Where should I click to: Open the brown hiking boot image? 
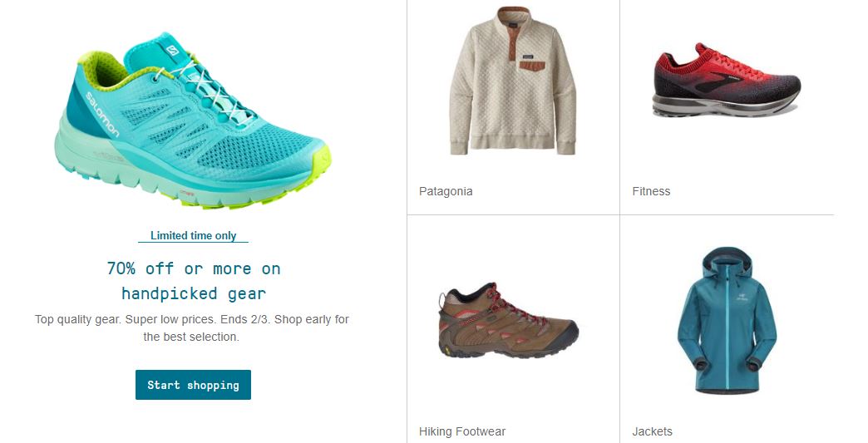[508, 320]
